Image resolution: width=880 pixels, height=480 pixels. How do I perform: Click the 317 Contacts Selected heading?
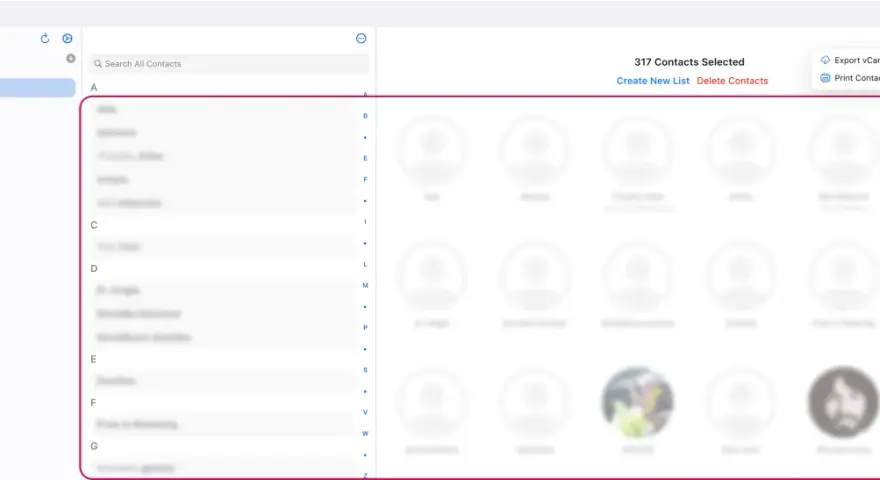point(689,62)
